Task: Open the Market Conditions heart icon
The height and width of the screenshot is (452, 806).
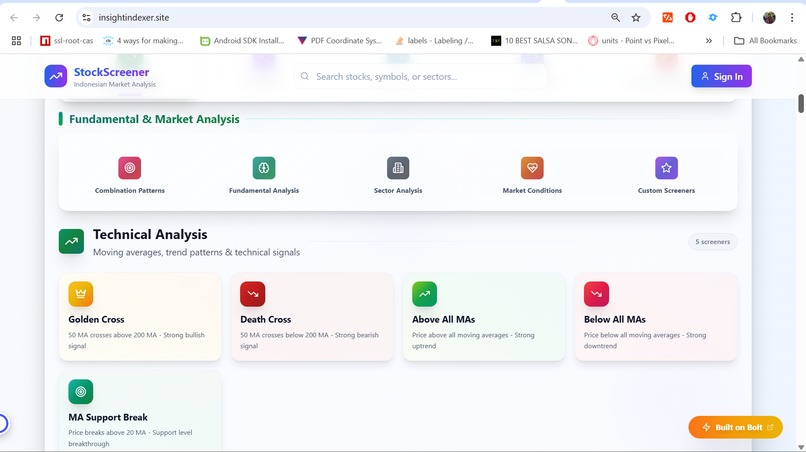Action: pyautogui.click(x=532, y=168)
